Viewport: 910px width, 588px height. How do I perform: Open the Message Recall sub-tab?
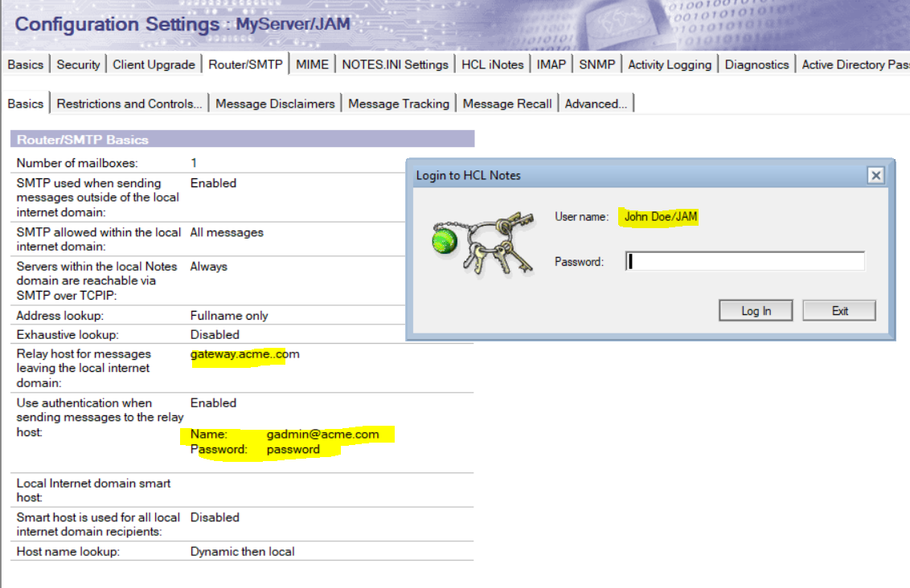click(x=507, y=104)
